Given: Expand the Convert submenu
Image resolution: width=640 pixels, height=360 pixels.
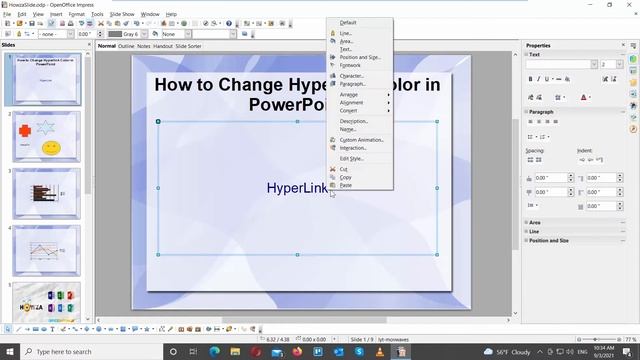Looking at the screenshot, I should [360, 111].
